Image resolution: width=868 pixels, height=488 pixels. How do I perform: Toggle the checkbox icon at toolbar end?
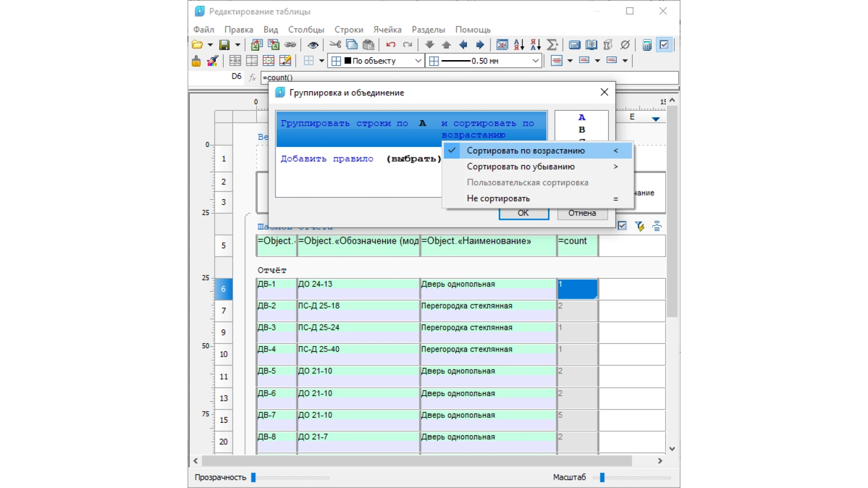tap(664, 45)
